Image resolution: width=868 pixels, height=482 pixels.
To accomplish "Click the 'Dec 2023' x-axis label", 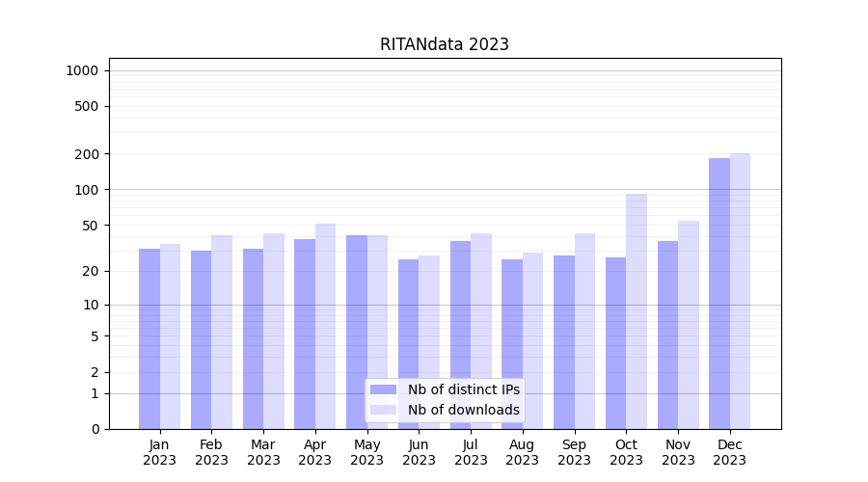I will point(730,452).
